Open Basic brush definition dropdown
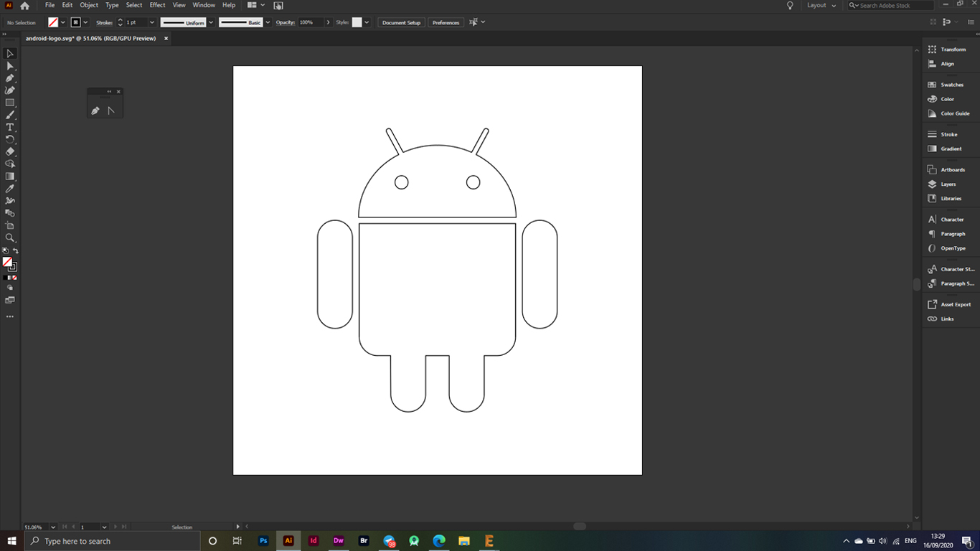Screen dimensions: 980x551 [268, 22]
